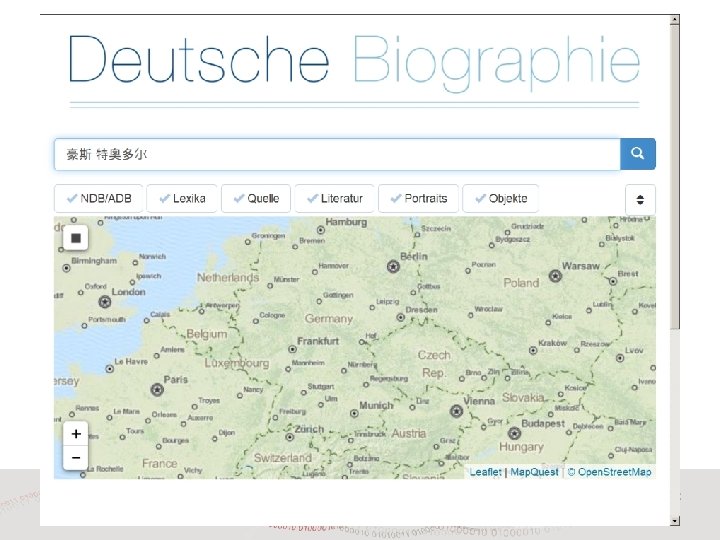
Task: Click the Warsaw star marker on map
Action: coord(555,276)
